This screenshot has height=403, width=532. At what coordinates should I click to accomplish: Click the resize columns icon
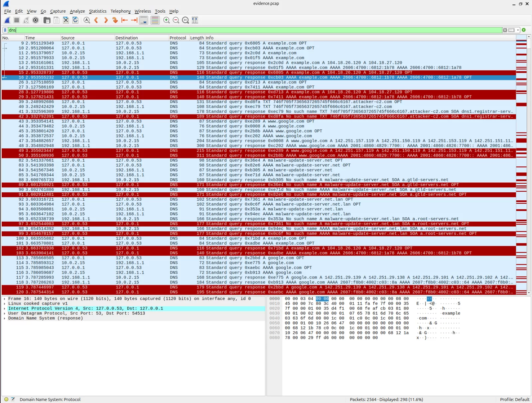tap(195, 20)
